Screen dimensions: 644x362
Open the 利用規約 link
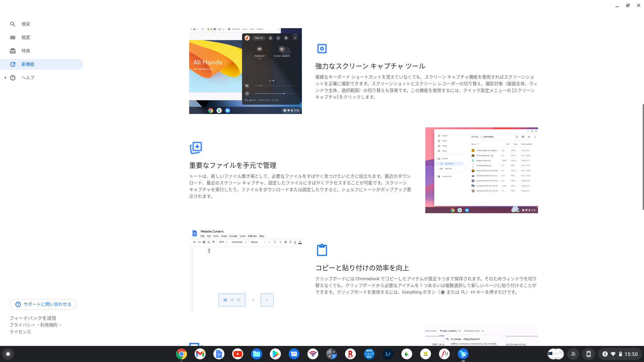[x=49, y=325]
